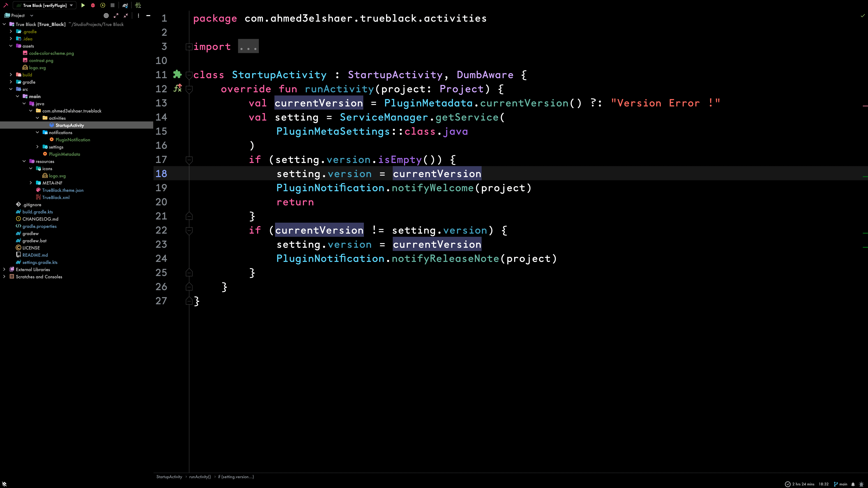Select opened file with the target icon
The height and width of the screenshot is (488, 868).
106,15
